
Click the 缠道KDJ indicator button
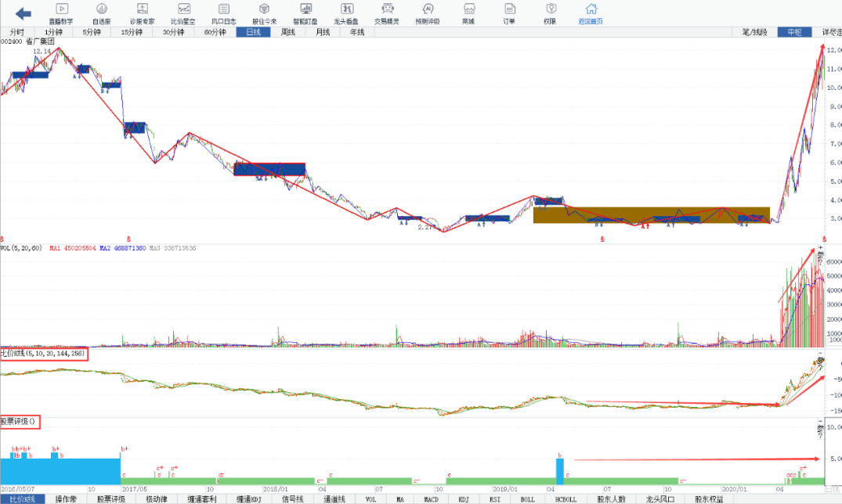(x=245, y=499)
